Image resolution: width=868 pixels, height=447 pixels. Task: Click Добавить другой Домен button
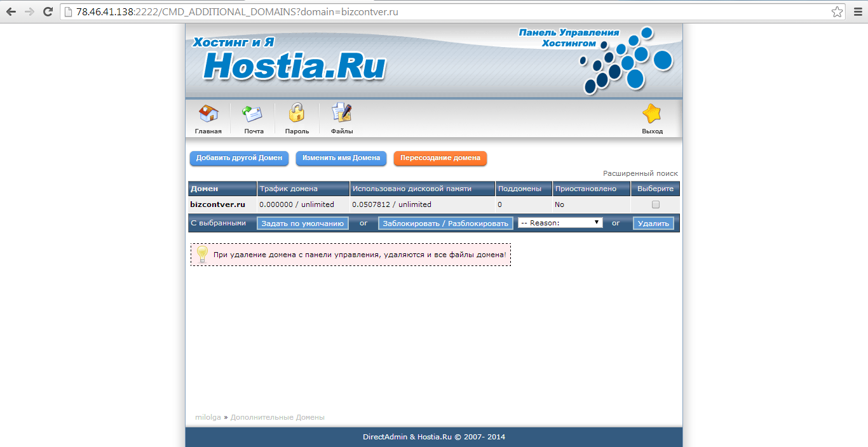pyautogui.click(x=239, y=158)
